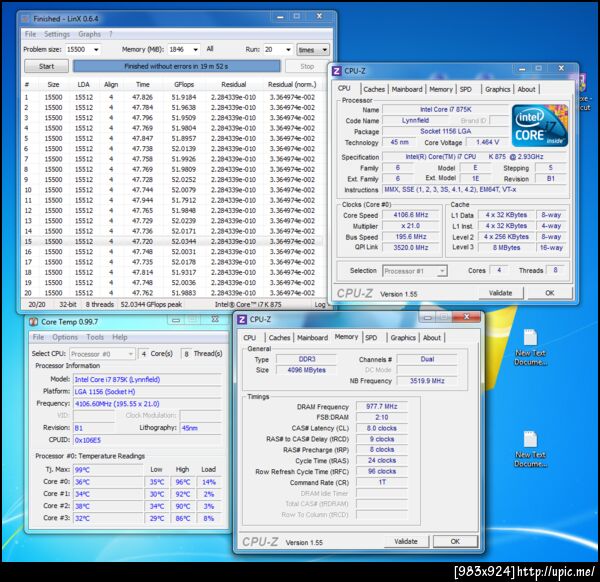Open the upper New Text Document desktop icon

click(530, 347)
